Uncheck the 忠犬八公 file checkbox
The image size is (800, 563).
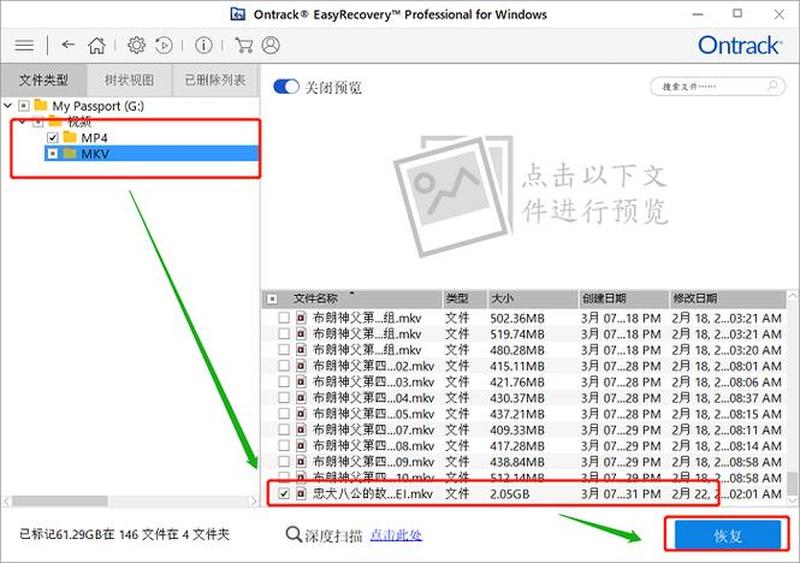pos(284,494)
